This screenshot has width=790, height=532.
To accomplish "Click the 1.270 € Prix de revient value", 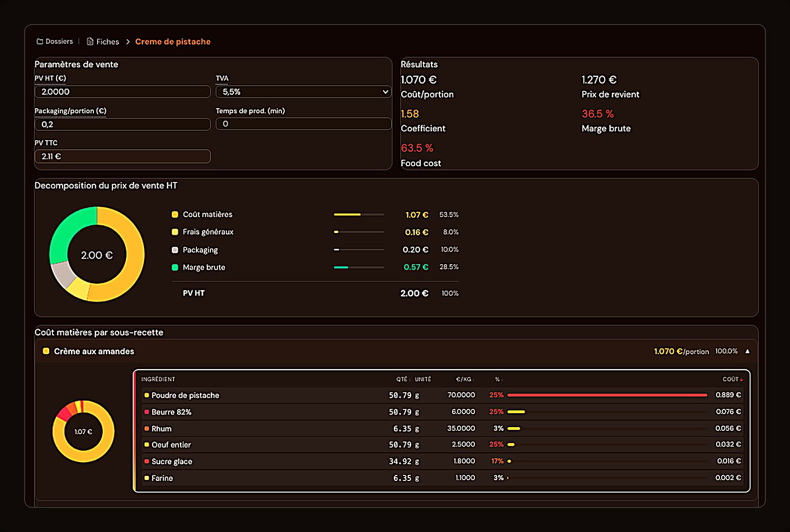I will [599, 80].
